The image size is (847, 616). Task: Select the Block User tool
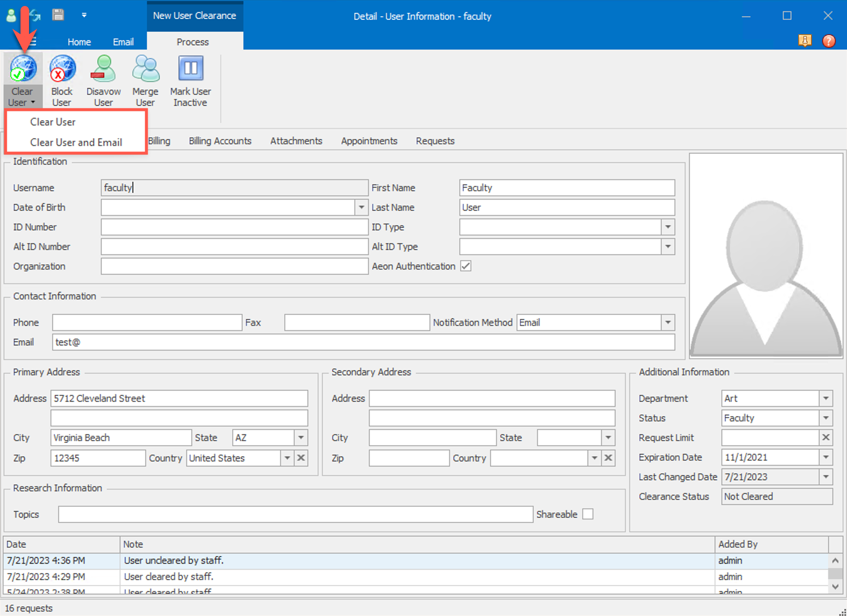(x=61, y=79)
